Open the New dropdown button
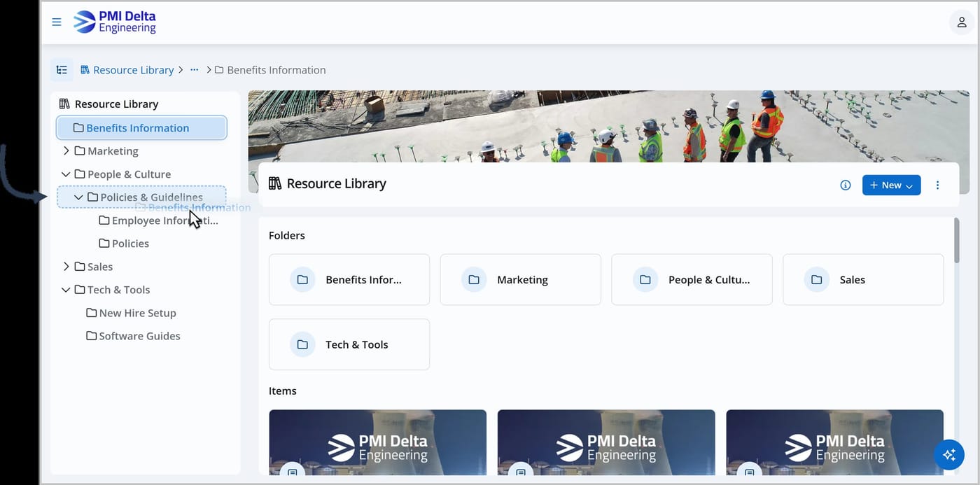Image resolution: width=980 pixels, height=485 pixels. (x=891, y=185)
